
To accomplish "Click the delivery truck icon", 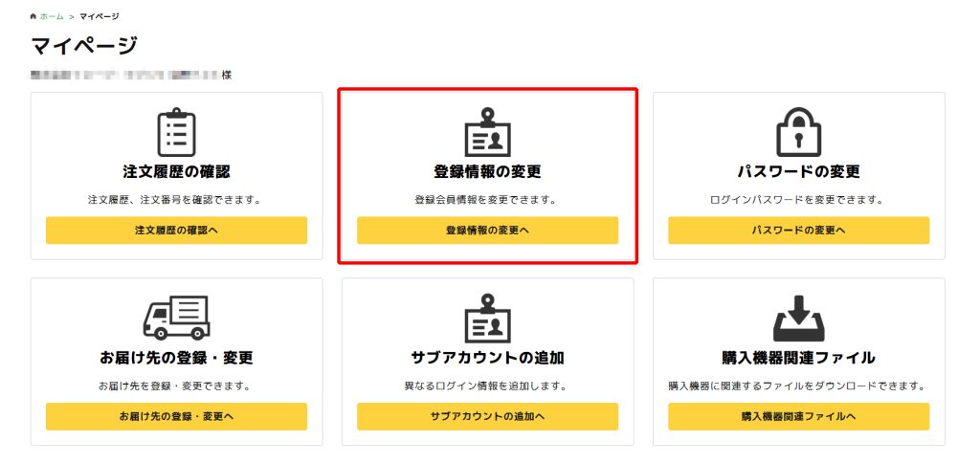I will point(176,318).
